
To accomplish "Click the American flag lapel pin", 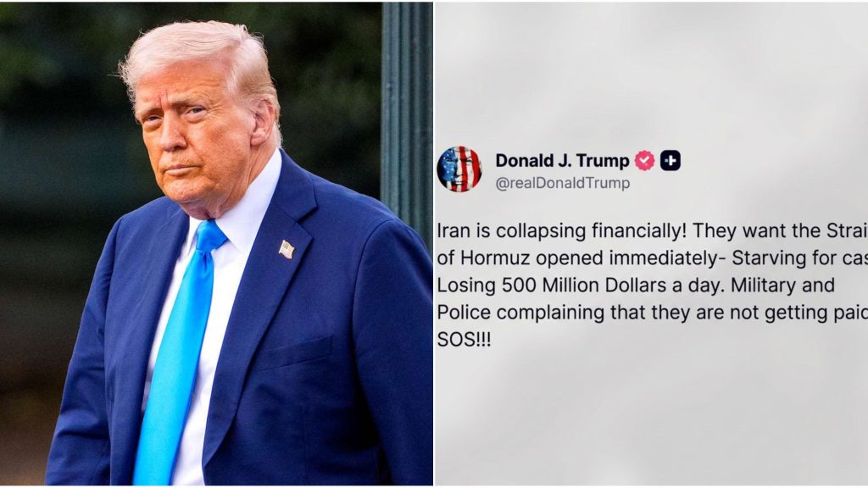I will 287,249.
